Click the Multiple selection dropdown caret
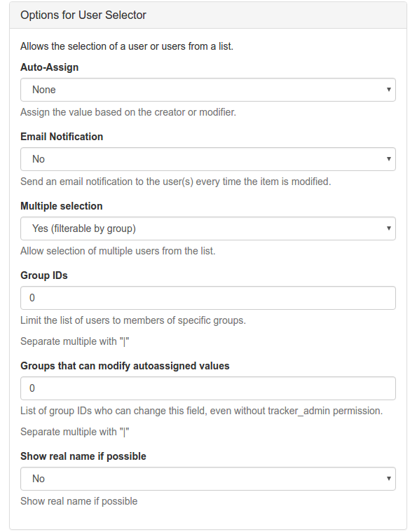Screen dimensions: 417x532 click(389, 228)
